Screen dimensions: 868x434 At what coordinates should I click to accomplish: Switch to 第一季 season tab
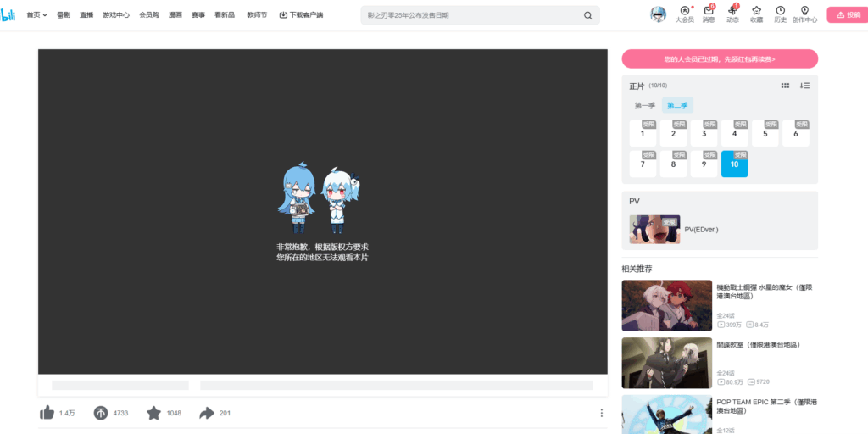[x=644, y=105]
